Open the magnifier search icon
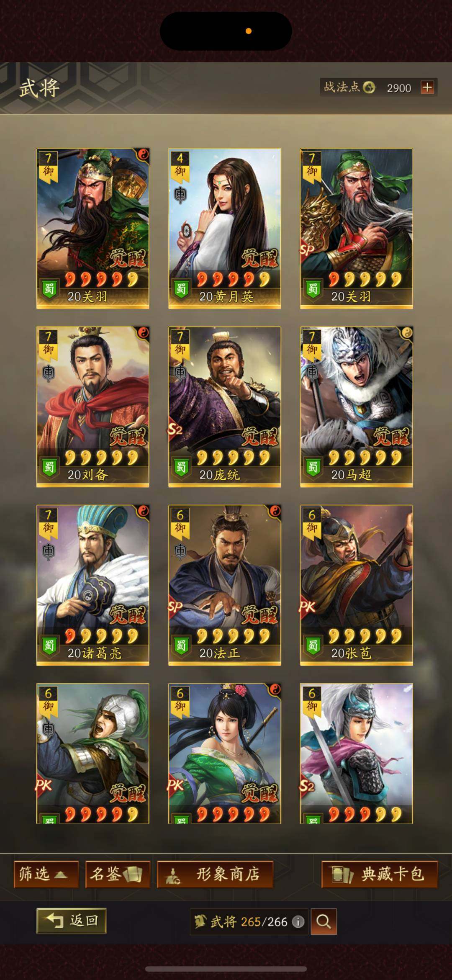This screenshot has width=452, height=980. point(324,921)
